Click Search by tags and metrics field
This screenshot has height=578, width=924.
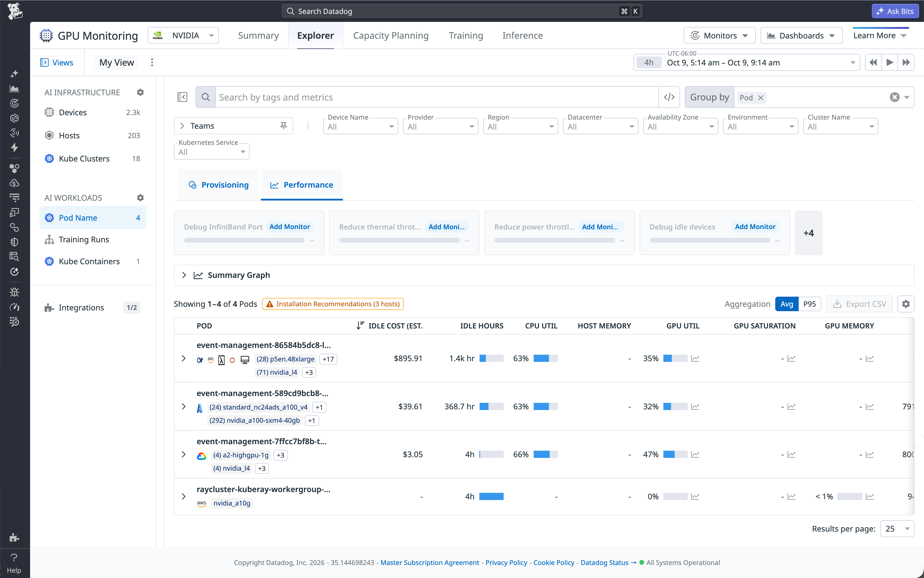point(436,97)
